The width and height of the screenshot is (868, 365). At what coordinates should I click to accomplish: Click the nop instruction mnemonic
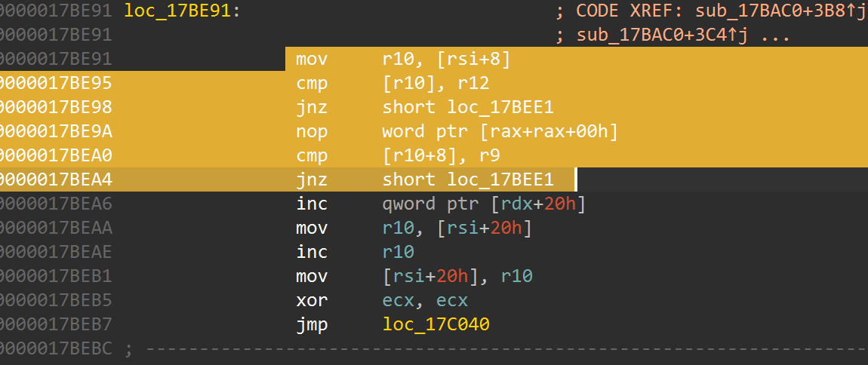coord(312,131)
